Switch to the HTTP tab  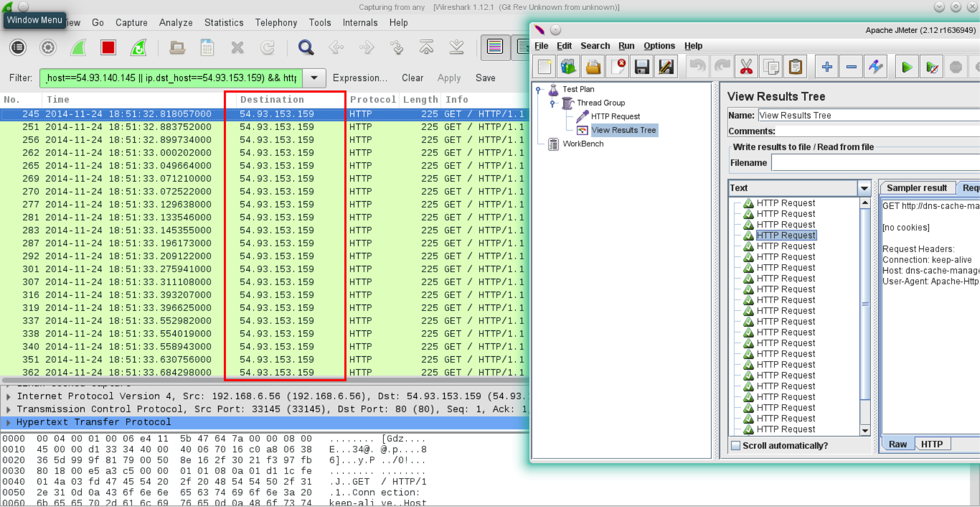click(932, 444)
